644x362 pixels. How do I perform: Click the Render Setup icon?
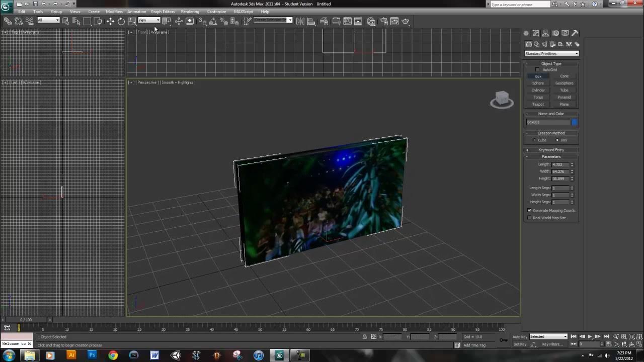pos(383,21)
